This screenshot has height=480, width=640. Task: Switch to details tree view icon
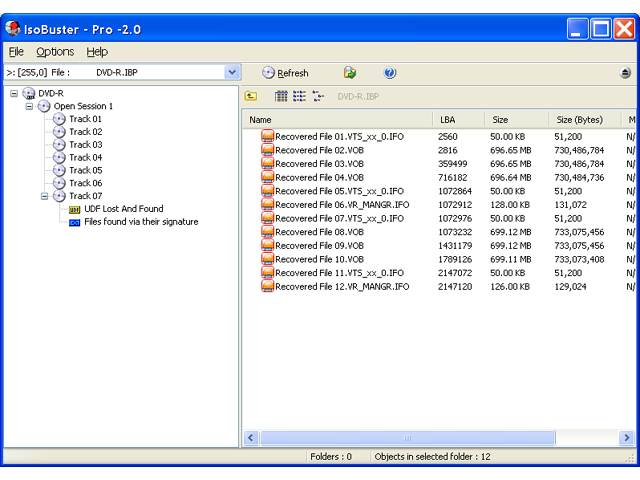pos(318,96)
